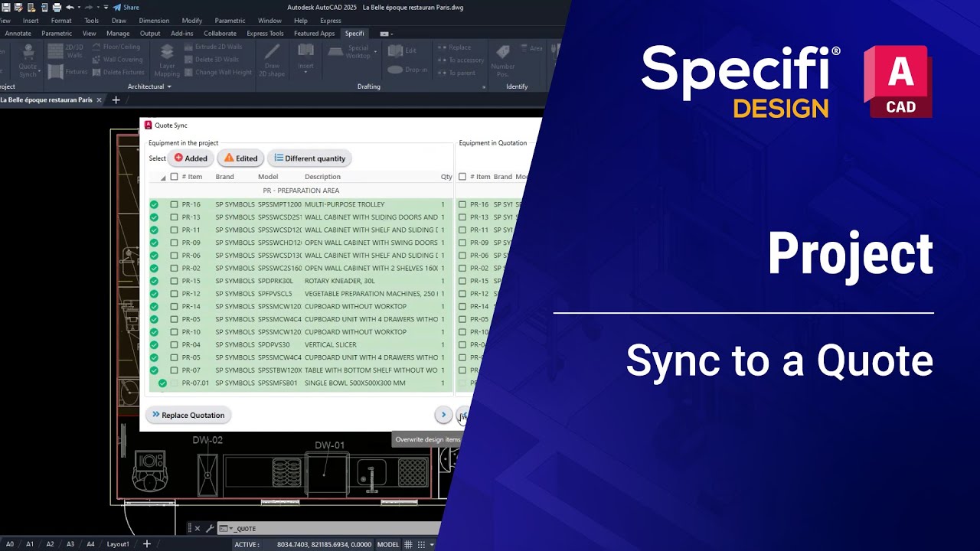Click the Edited filter button
The height and width of the screenshot is (551, 980).
(x=240, y=158)
